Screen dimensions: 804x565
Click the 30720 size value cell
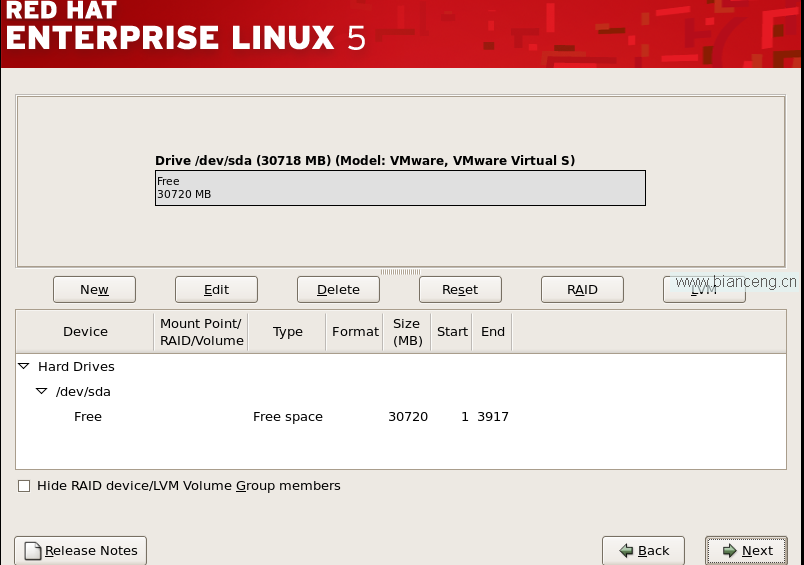tap(408, 417)
